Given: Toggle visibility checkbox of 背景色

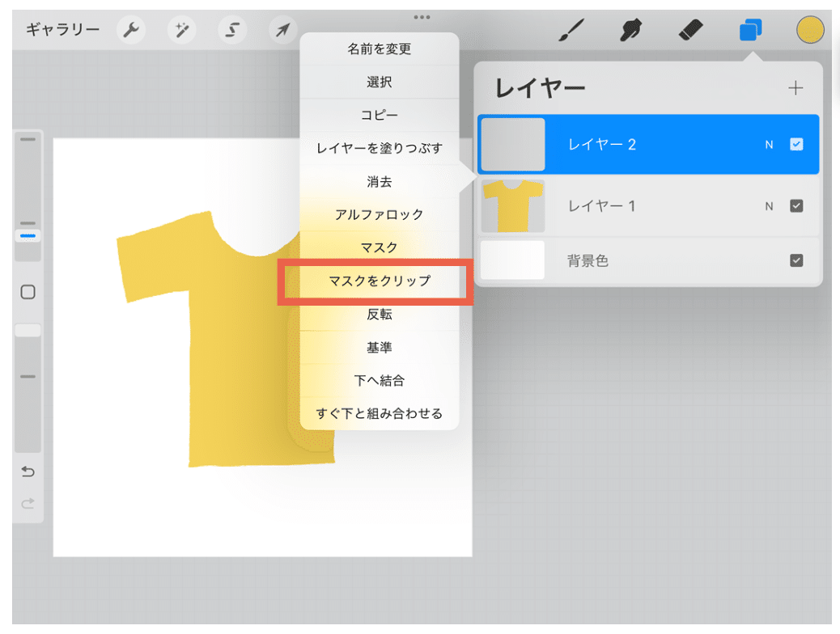Looking at the screenshot, I should pos(796,260).
